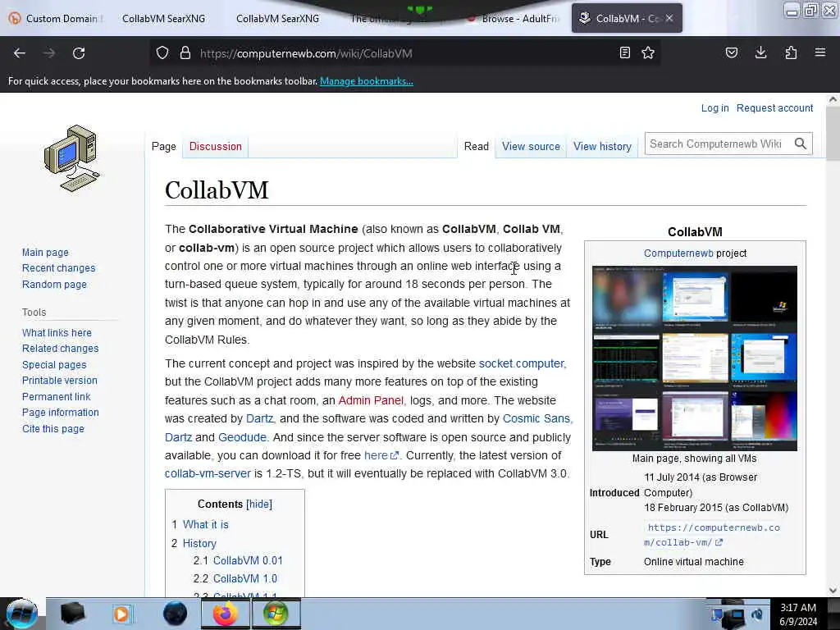Open What links here tool link
840x630 pixels.
(x=57, y=333)
